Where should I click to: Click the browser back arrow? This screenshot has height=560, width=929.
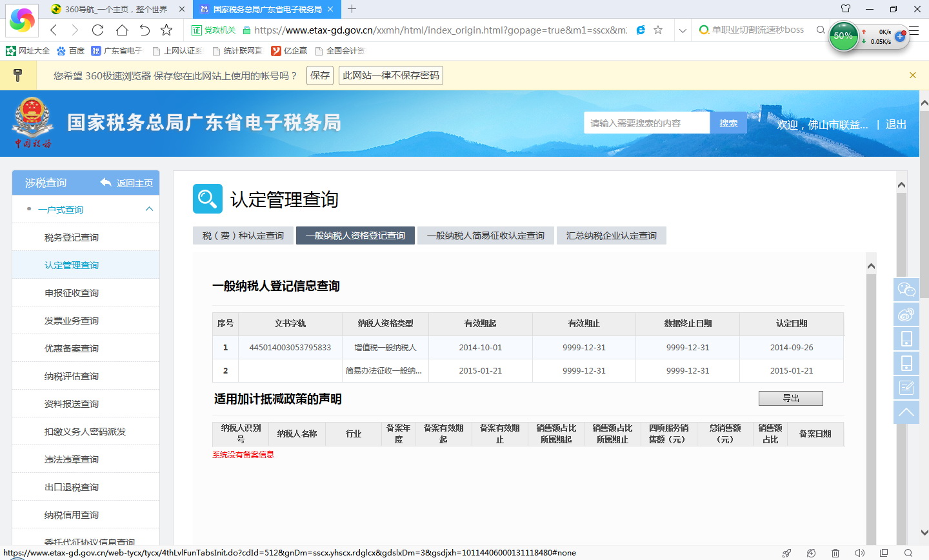(54, 30)
